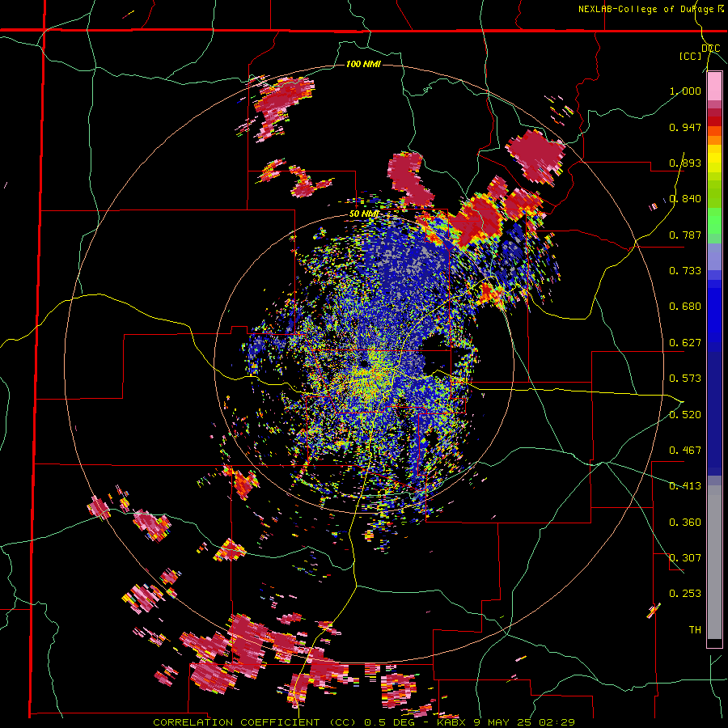Select the 0.307 colorbar value

[685, 558]
